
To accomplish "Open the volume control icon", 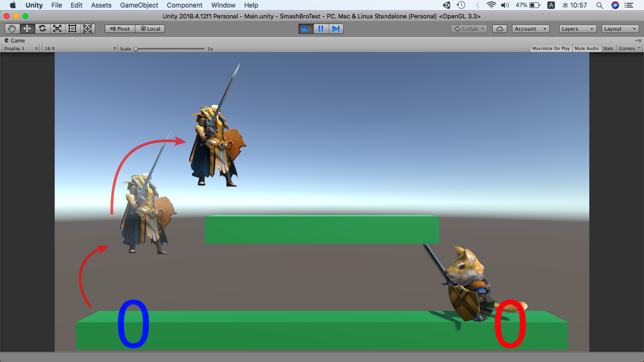I will [505, 5].
